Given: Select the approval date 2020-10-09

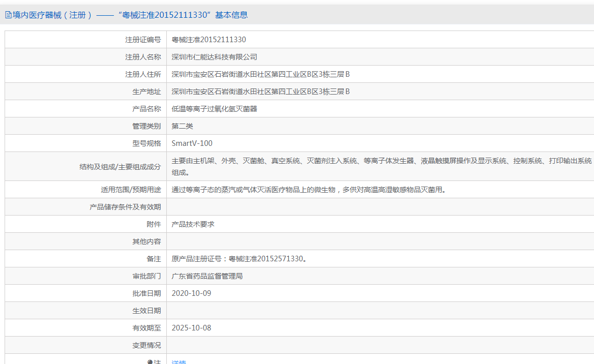Looking at the screenshot, I should [x=191, y=293].
